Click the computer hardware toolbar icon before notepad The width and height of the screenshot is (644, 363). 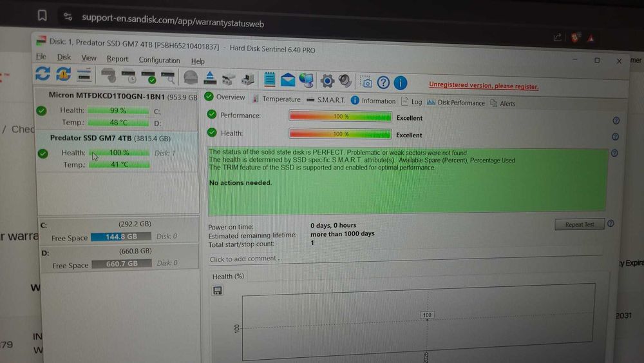pos(248,79)
